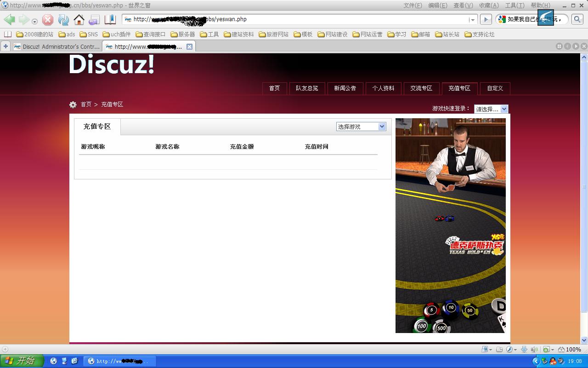Click the status bar download arrow icon
The image size is (588, 368).
pos(523,350)
